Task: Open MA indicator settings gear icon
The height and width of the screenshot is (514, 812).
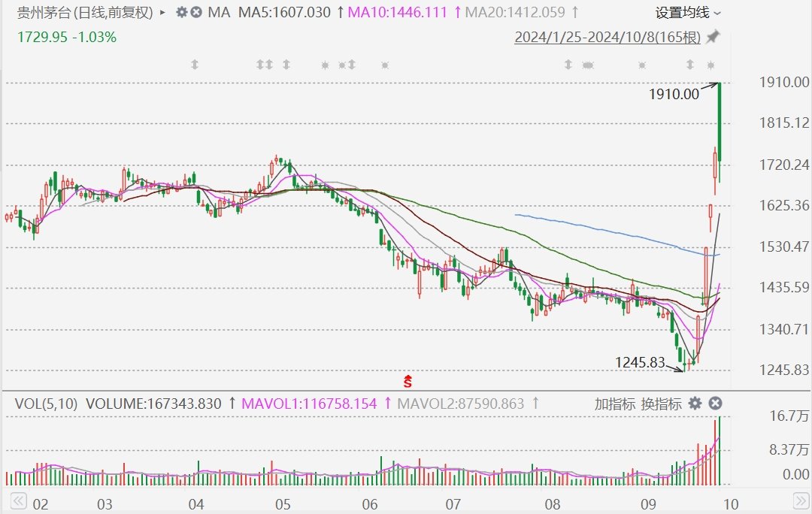Action: click(x=181, y=12)
